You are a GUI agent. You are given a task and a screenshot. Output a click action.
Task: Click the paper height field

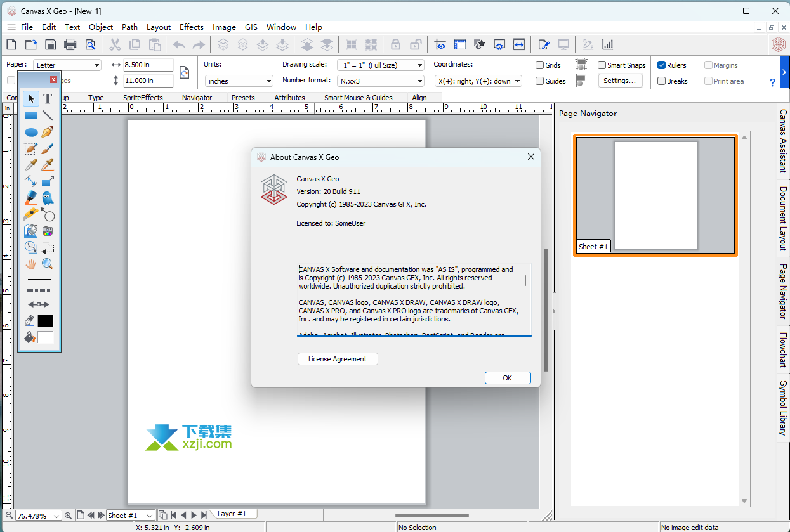coord(148,81)
